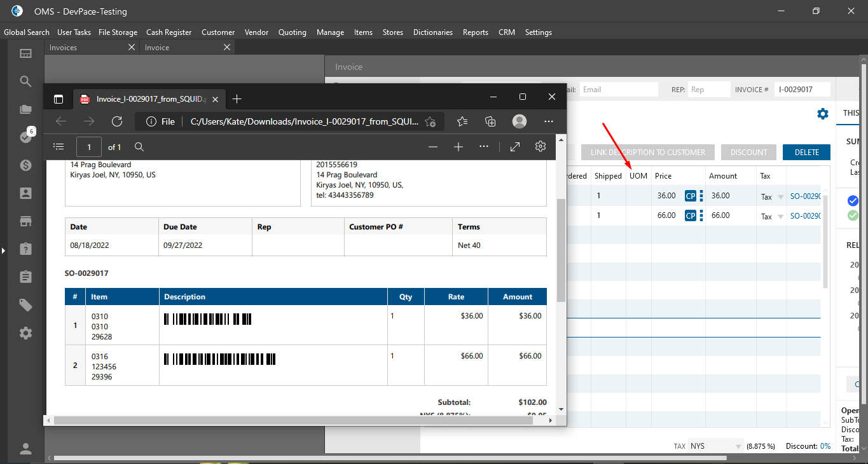
Task: Open the search icon in OMS sidebar
Action: pyautogui.click(x=25, y=81)
